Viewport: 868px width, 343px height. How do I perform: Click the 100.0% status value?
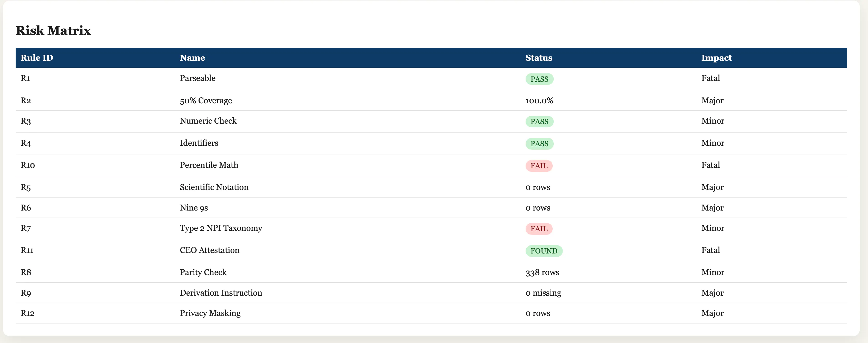click(539, 100)
